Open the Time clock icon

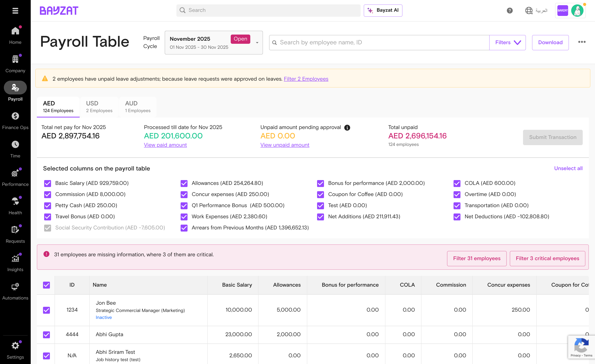coord(15,144)
